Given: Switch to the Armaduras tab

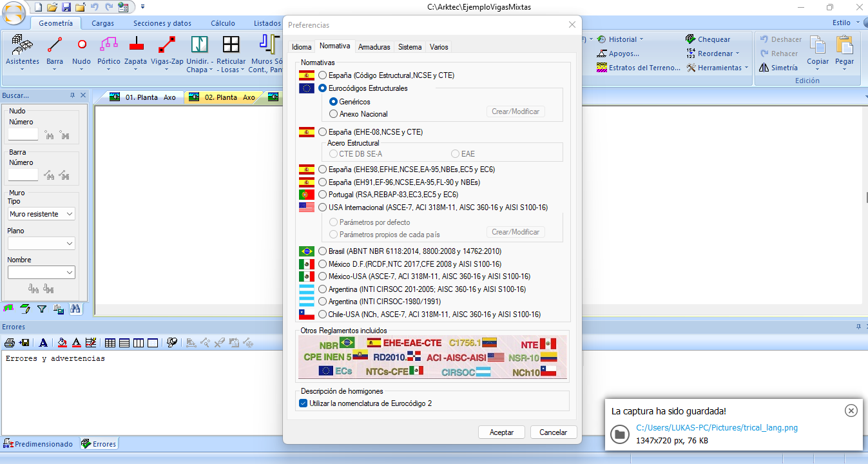Looking at the screenshot, I should tap(374, 47).
